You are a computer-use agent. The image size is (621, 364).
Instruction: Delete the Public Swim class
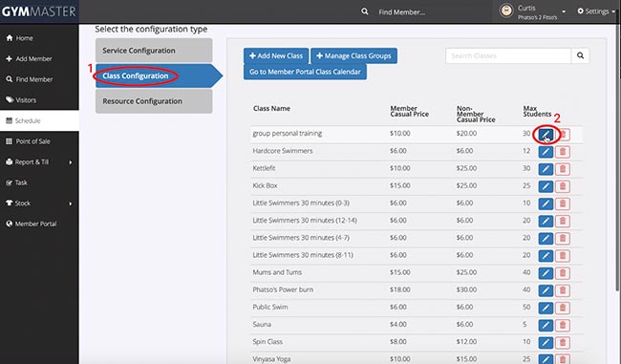563,308
